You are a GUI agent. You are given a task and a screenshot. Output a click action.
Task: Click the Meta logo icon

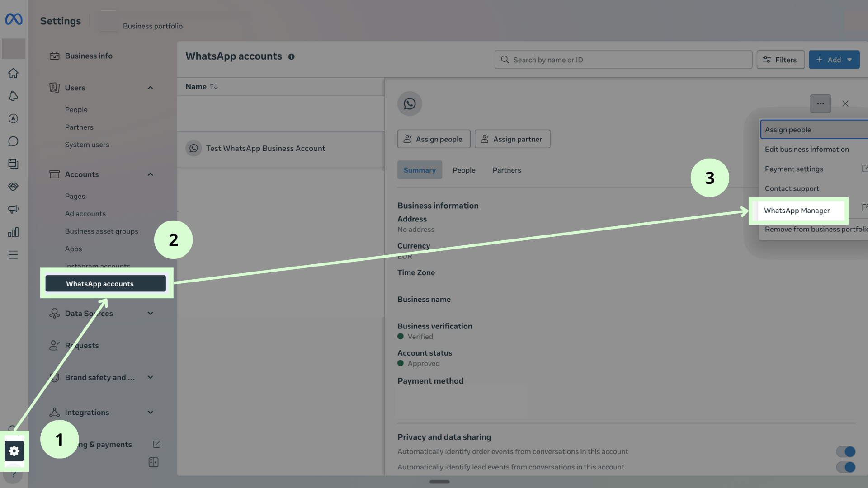[14, 19]
